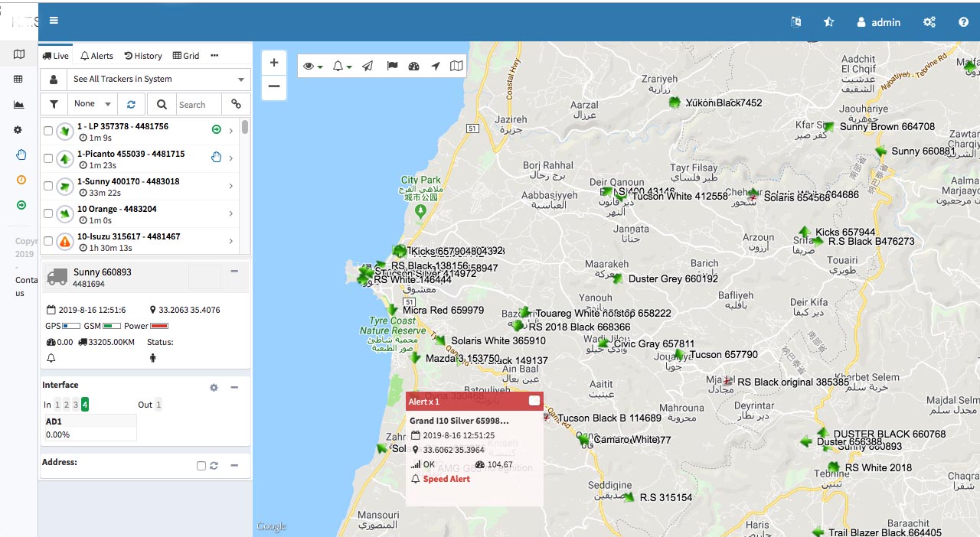
Task: Expand the 1-Picanto 455039 row chevron
Action: click(x=231, y=158)
